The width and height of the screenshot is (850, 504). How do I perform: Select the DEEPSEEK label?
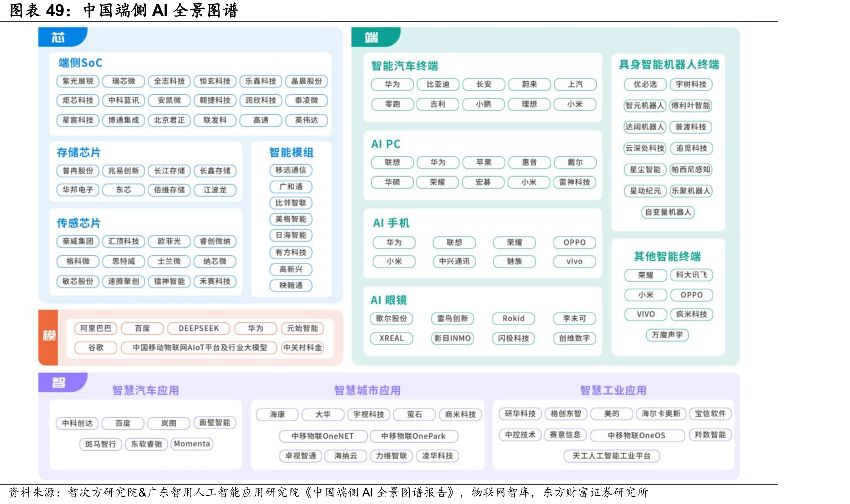point(199,328)
